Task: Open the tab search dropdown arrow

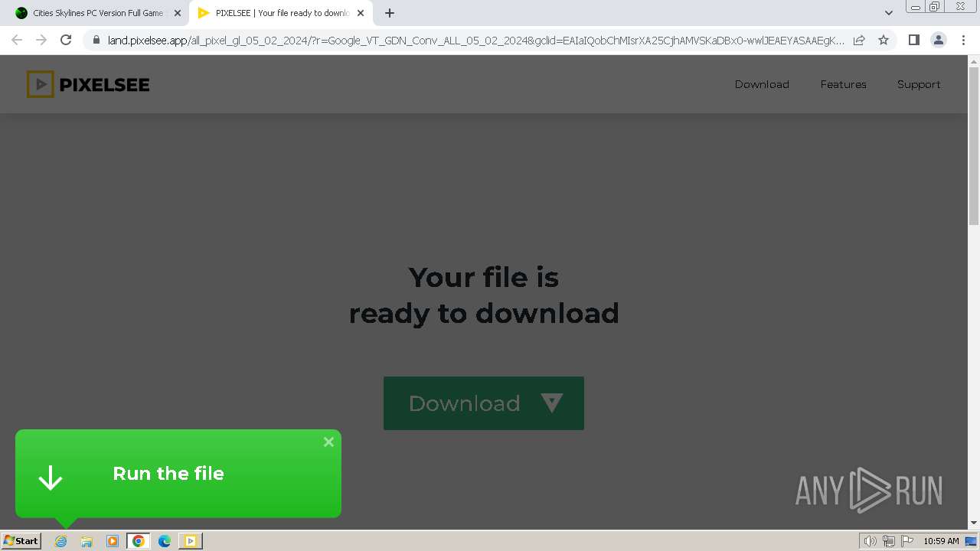Action: [889, 13]
